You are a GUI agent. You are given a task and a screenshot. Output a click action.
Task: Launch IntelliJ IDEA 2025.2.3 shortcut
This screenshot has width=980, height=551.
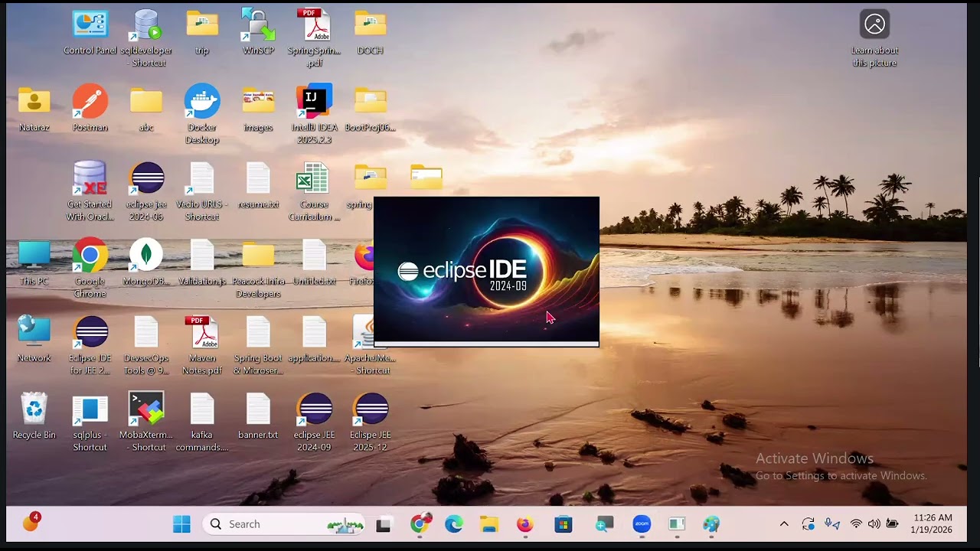(314, 115)
